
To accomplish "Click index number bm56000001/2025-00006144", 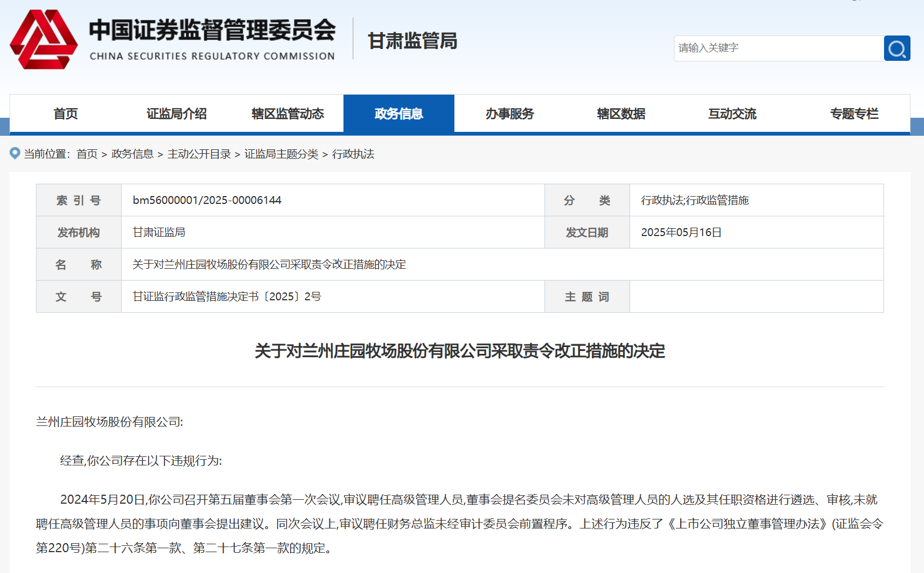I will (x=207, y=200).
